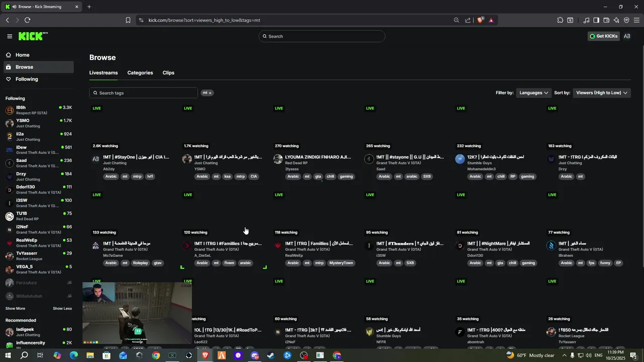Image resolution: width=644 pixels, height=362 pixels.
Task: Open Brave Rewards triangle icon
Action: [491, 20]
